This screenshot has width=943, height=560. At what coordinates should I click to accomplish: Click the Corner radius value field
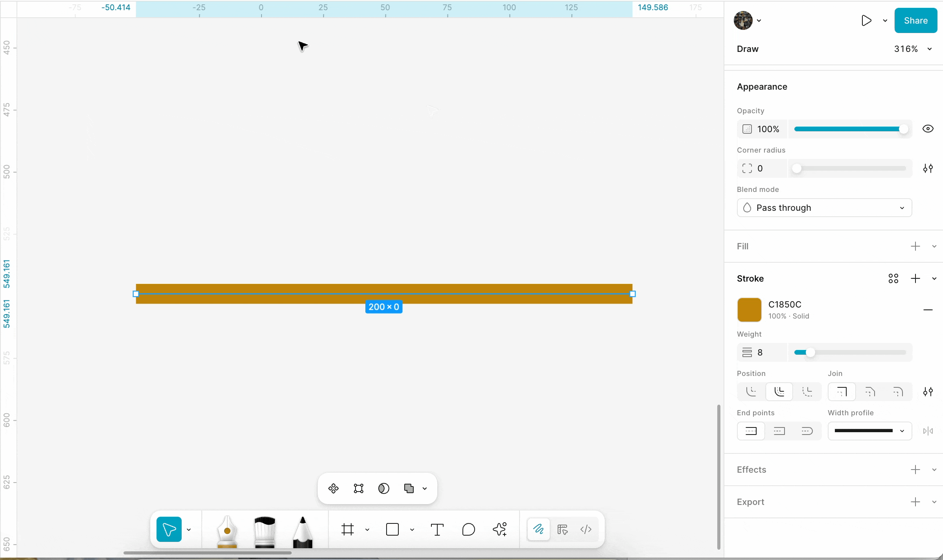click(762, 168)
